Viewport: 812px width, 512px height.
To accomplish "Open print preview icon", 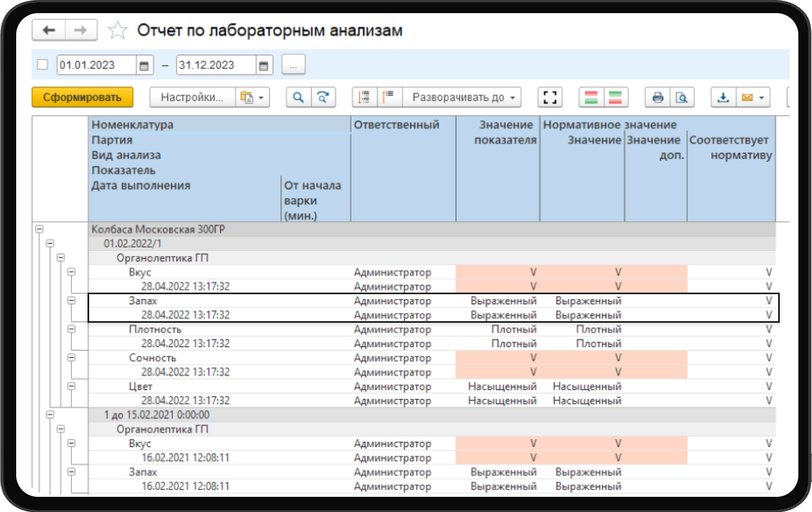I will [x=682, y=97].
